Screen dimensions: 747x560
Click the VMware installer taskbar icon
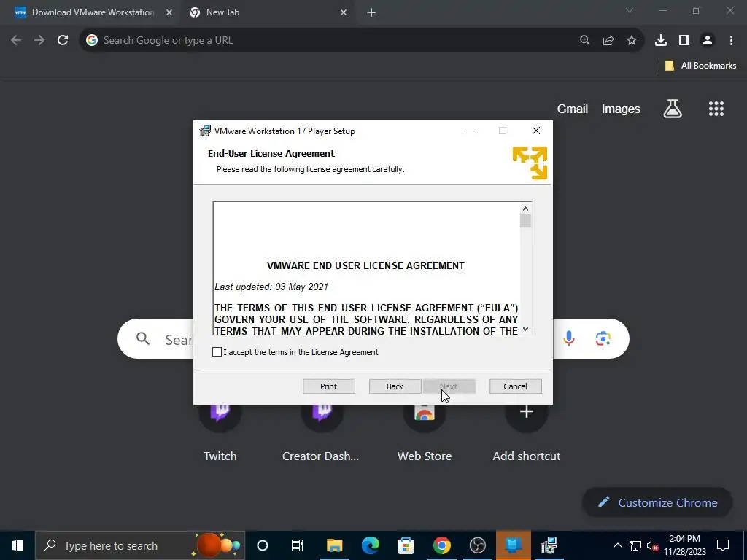click(x=549, y=545)
